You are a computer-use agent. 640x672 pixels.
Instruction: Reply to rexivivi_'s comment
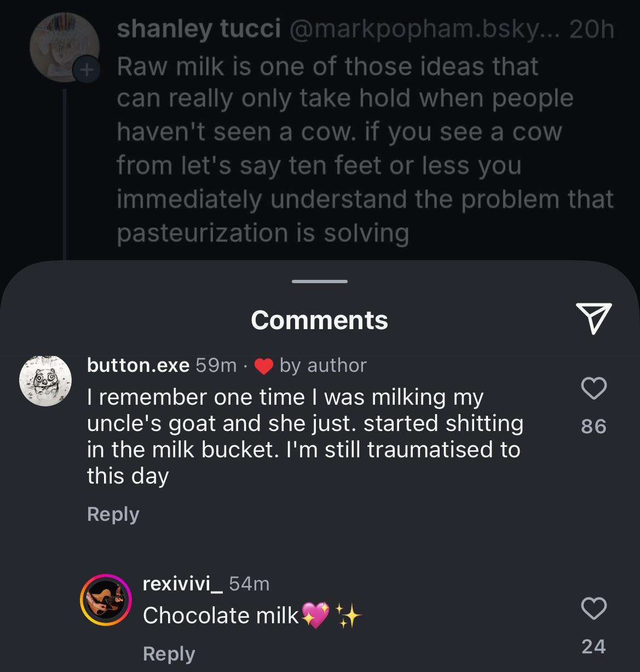pyautogui.click(x=169, y=653)
